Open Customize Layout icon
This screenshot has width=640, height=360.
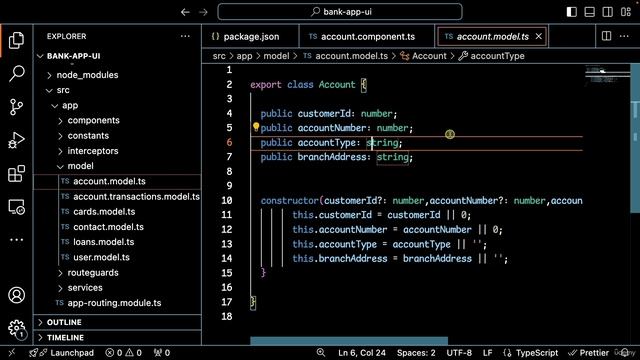coord(626,12)
